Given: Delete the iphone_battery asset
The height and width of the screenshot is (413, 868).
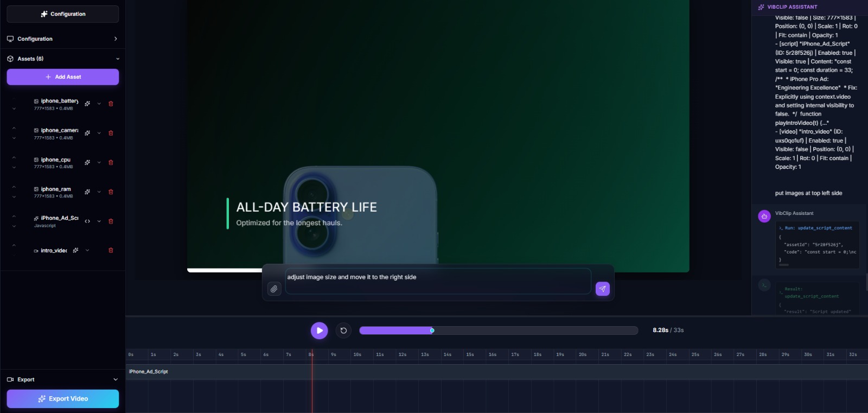Looking at the screenshot, I should 111,104.
